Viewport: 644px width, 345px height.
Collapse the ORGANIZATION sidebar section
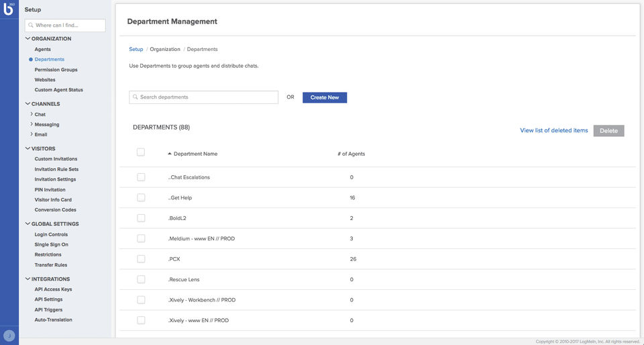[28, 39]
